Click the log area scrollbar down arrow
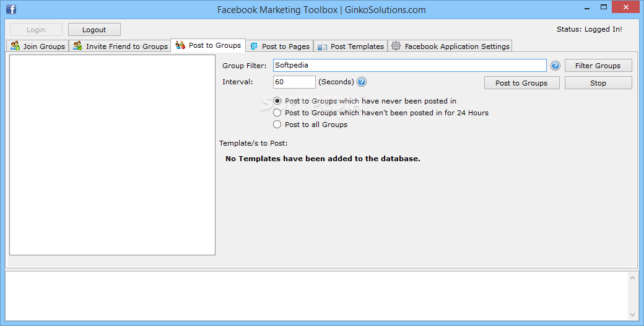 pos(633,315)
